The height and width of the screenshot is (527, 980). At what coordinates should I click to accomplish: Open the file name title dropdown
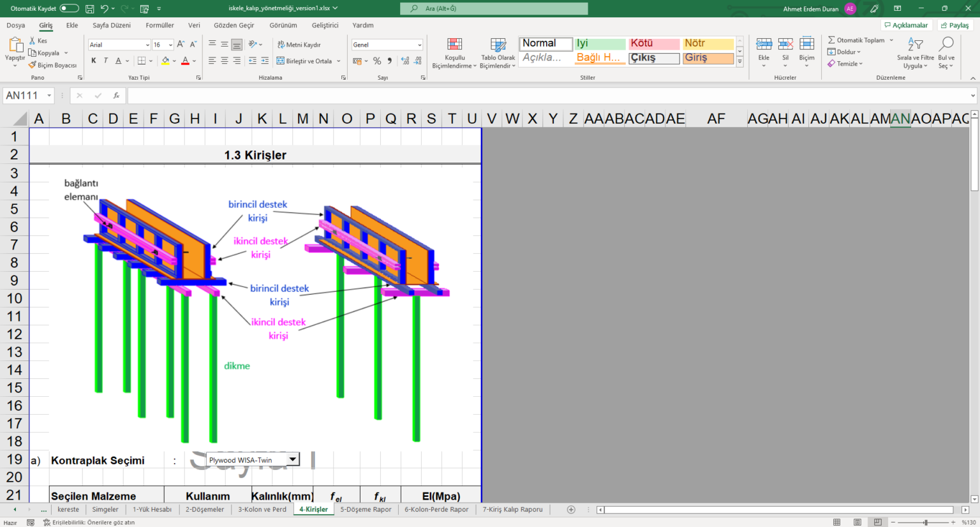coord(335,8)
